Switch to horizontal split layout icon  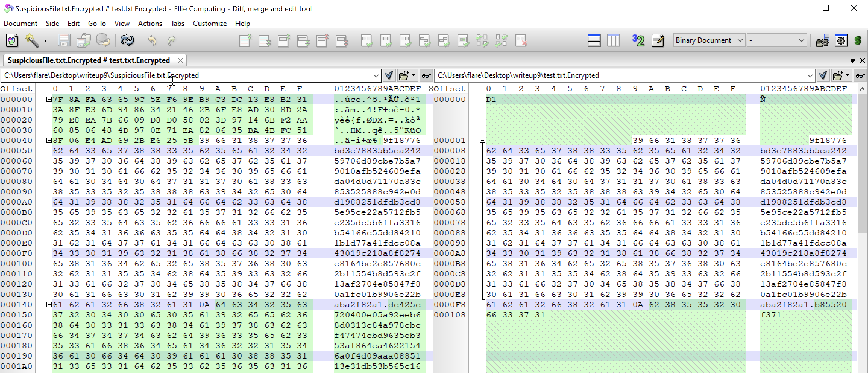pos(594,41)
